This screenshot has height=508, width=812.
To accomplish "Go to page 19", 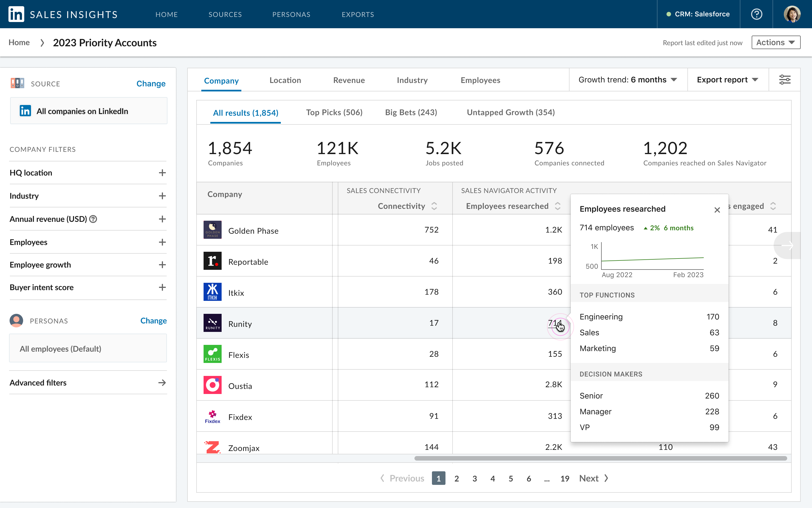I will (565, 478).
